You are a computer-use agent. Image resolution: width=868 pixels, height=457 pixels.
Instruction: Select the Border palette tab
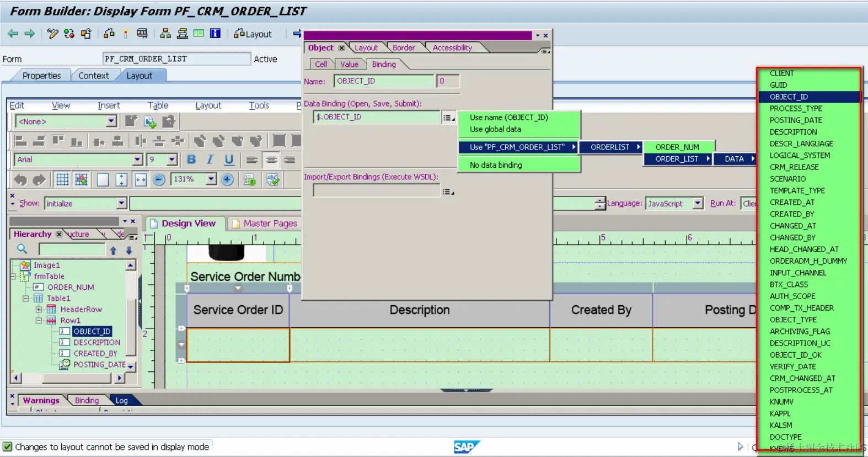404,48
